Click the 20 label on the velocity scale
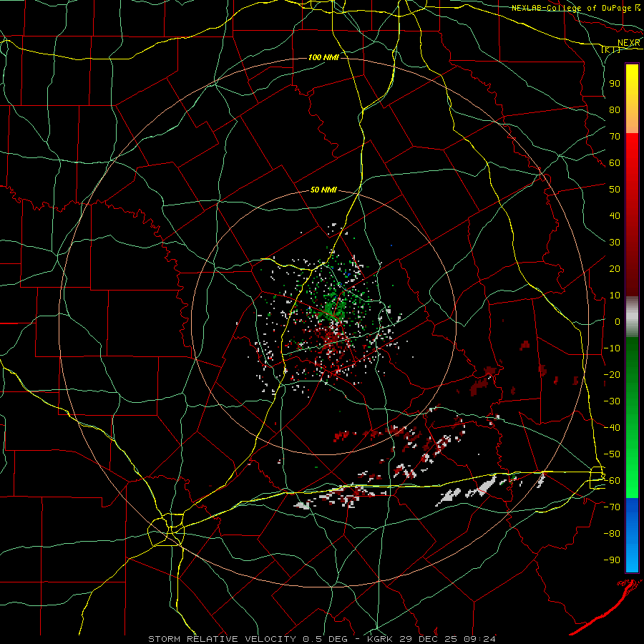The image size is (644, 644). (x=615, y=268)
